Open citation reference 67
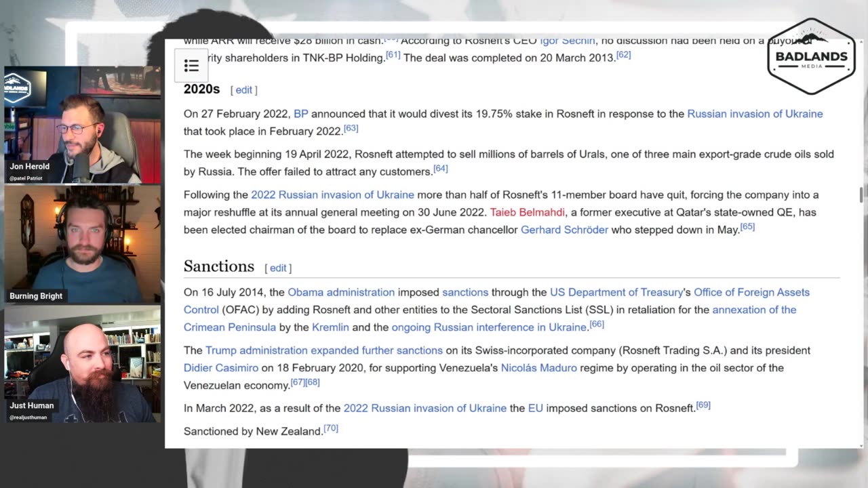This screenshot has width=868, height=488. tap(297, 382)
